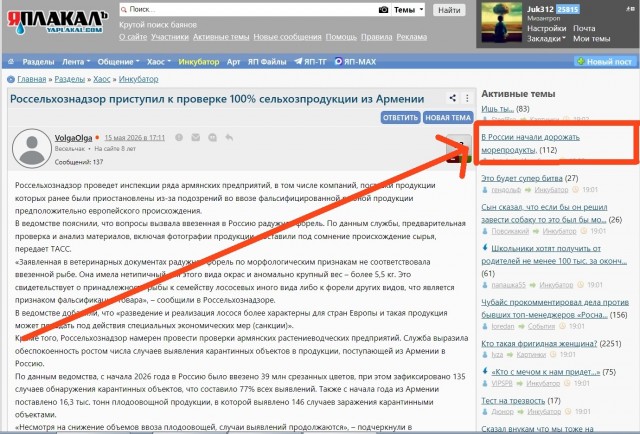Image resolution: width=640 pixels, height=434 pixels.
Task: Open topic 'Это будет супер битва'
Action: tap(522, 178)
